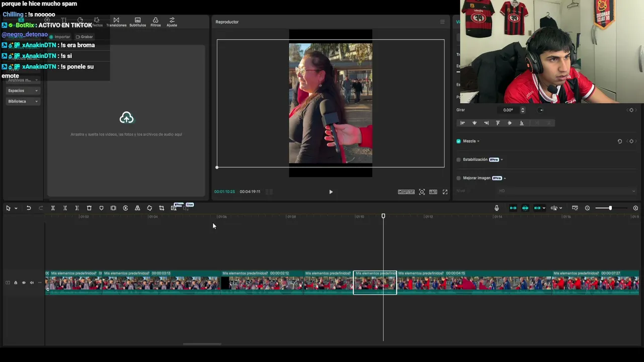Click the upload cloud import button
644x362 pixels.
pyautogui.click(x=127, y=118)
